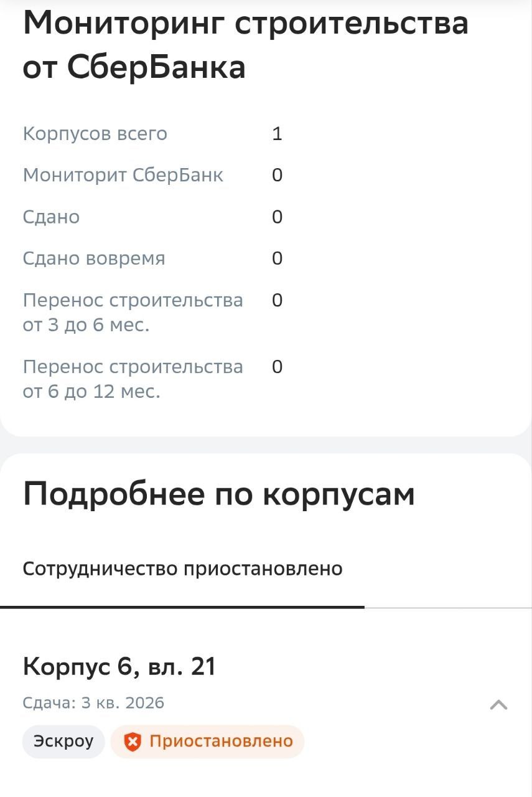Viewport: 532px width, 797px height.
Task: Click the Мониторит СберБанк value 0
Action: pyautogui.click(x=277, y=176)
